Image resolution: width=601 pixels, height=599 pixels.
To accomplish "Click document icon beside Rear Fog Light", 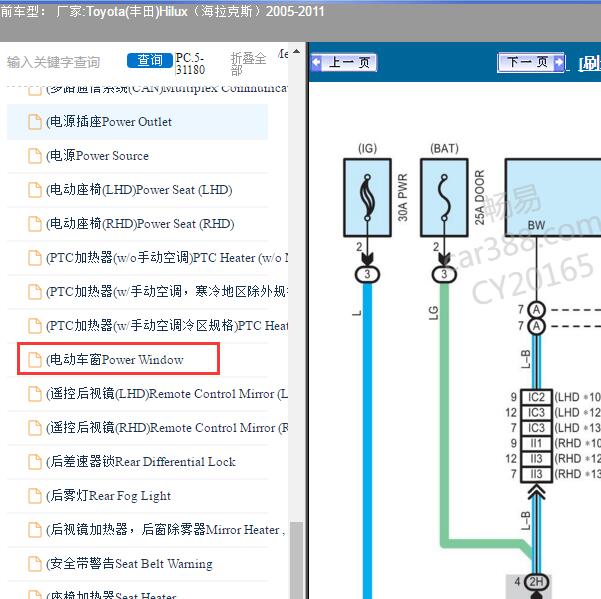I will point(35,496).
